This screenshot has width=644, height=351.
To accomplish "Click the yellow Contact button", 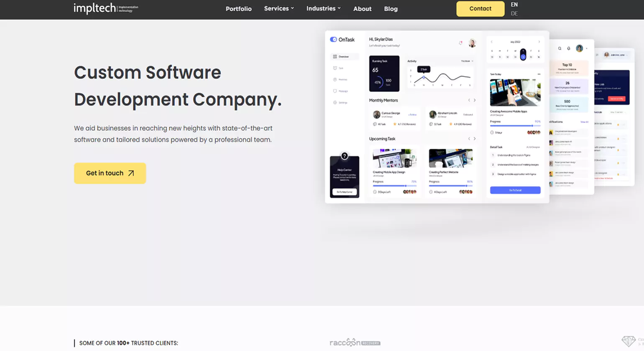I will 480,9.
